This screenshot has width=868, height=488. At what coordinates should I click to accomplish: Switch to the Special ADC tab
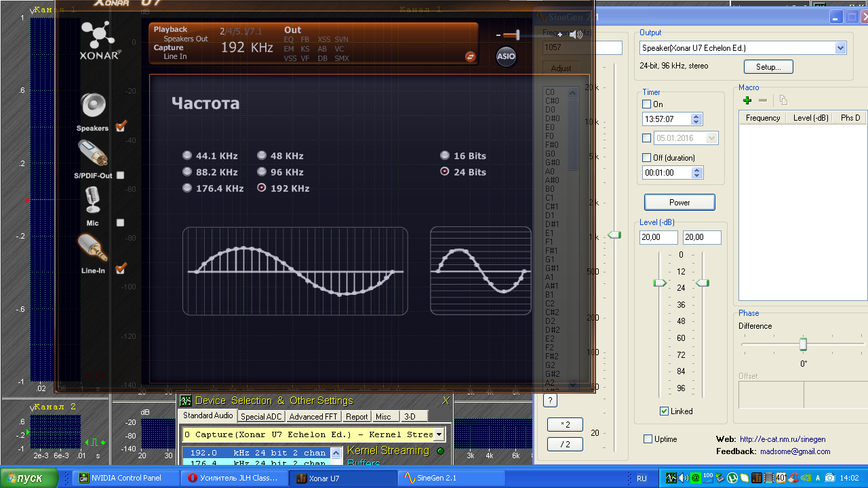point(261,417)
